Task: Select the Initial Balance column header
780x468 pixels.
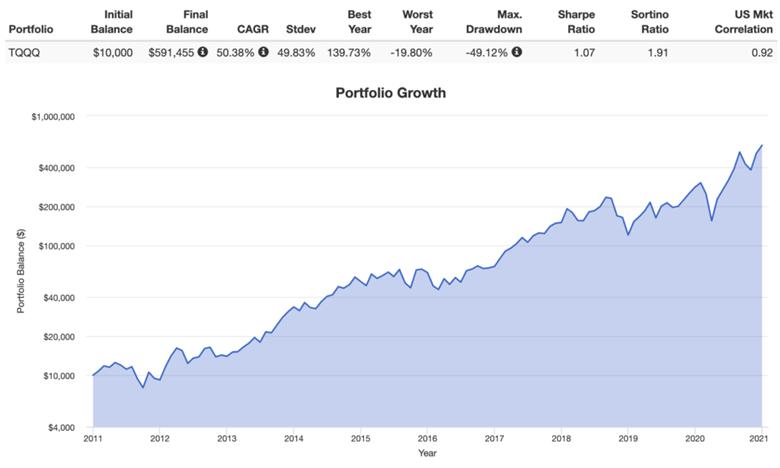Action: coord(112,22)
